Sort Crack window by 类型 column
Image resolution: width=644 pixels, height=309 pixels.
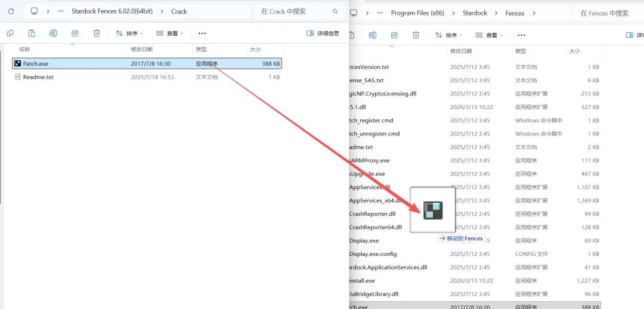tap(202, 50)
